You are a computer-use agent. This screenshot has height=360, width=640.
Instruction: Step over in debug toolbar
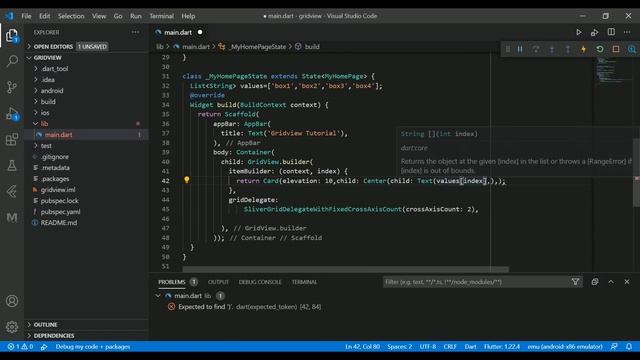(x=536, y=49)
